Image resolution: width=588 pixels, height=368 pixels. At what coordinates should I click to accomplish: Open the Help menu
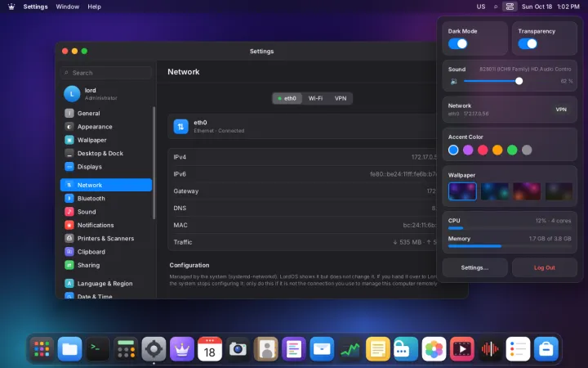[x=94, y=7]
